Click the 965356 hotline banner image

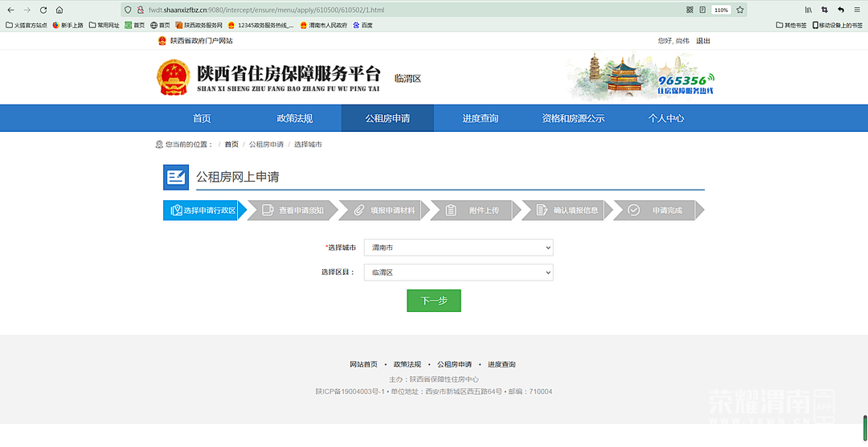click(x=641, y=76)
